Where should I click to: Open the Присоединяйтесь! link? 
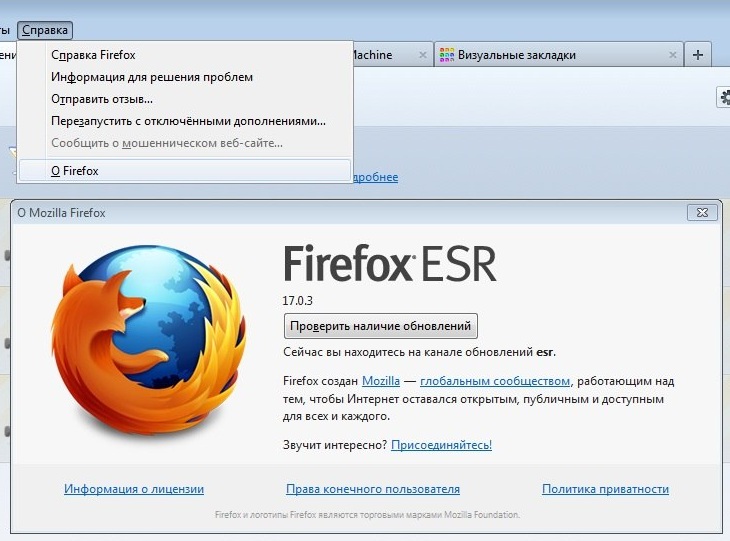point(441,445)
